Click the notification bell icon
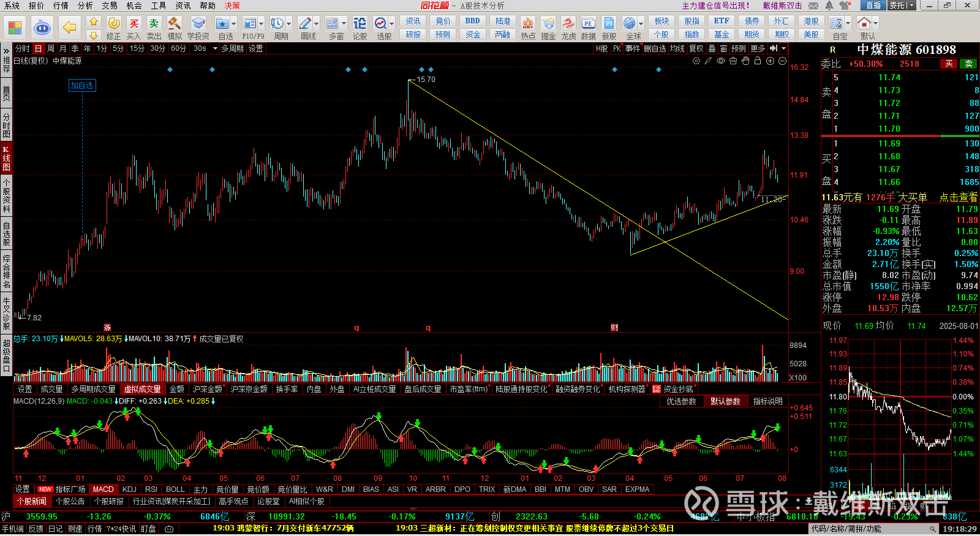980x536 pixels. 829,6
